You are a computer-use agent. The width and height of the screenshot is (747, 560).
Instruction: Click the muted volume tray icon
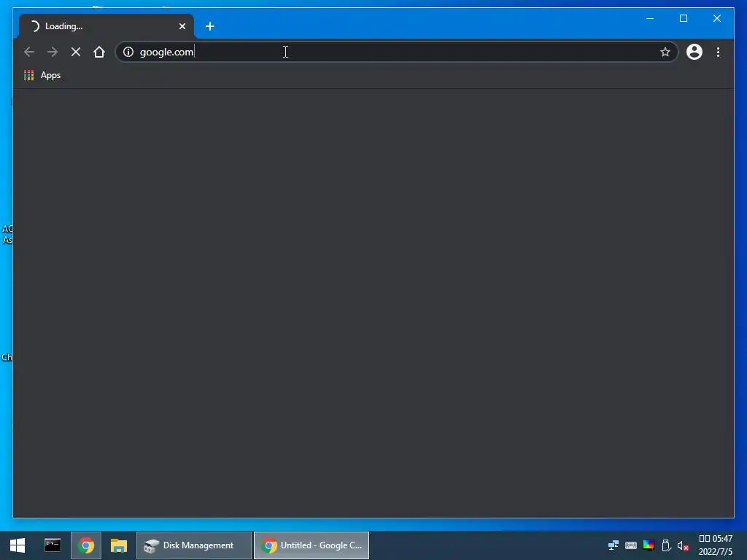pyautogui.click(x=683, y=545)
